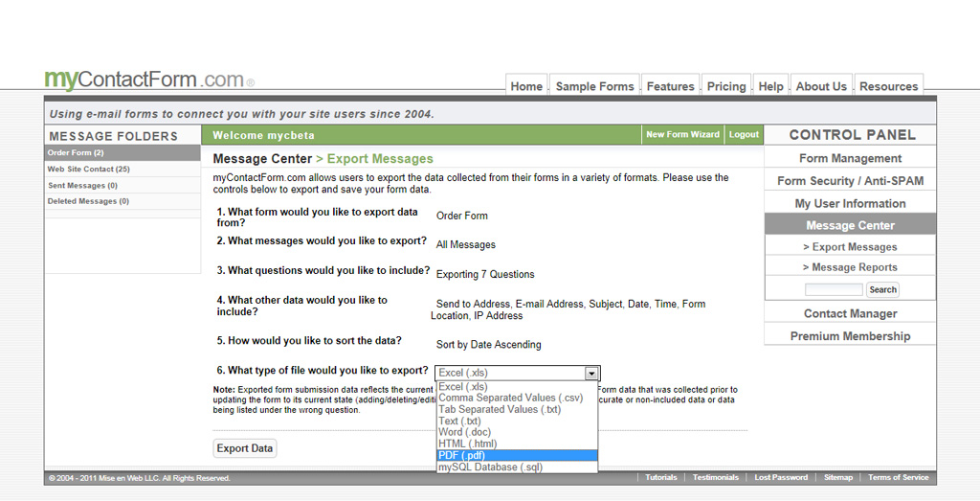Go to the Features tab
Image resolution: width=980 pixels, height=501 pixels.
670,86
